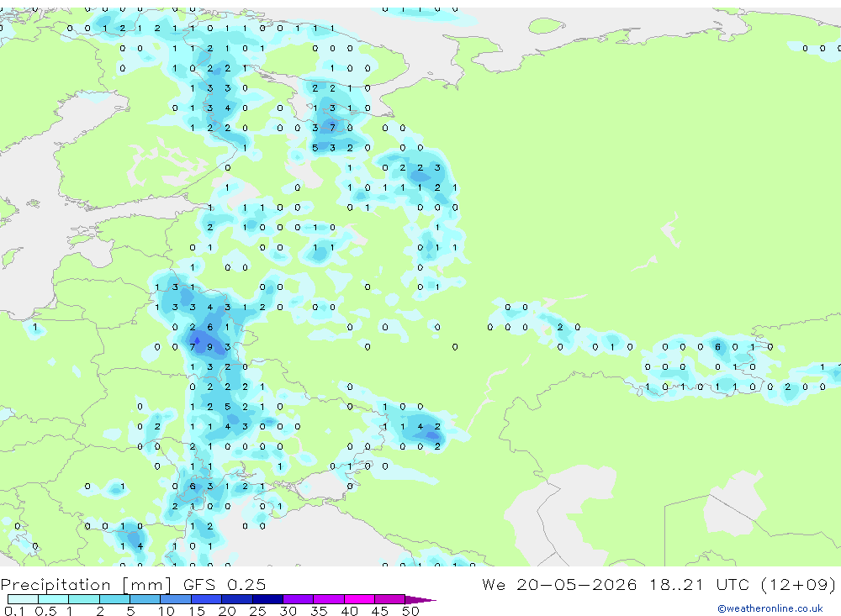Select the 5–10 mm legend swatch
The height and width of the screenshot is (616, 841).
[x=145, y=599]
